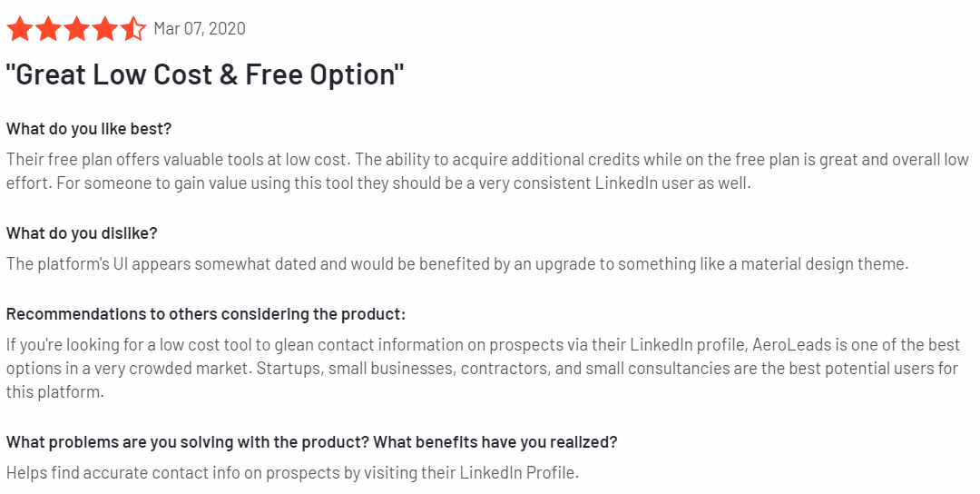Viewport: 980px width, 494px height.
Task: Click the fourth orange rating star
Action: click(104, 29)
